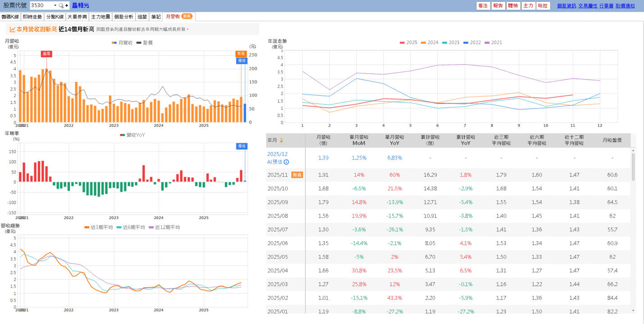Toggle the 近3期平均 legend line
Image resolution: width=644 pixels, height=324 pixels.
tap(99, 227)
